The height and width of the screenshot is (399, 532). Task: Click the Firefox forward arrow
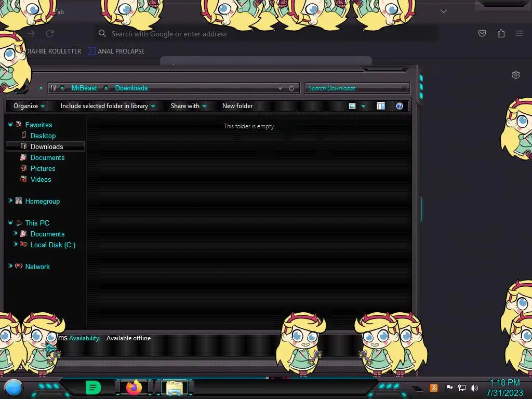31,34
